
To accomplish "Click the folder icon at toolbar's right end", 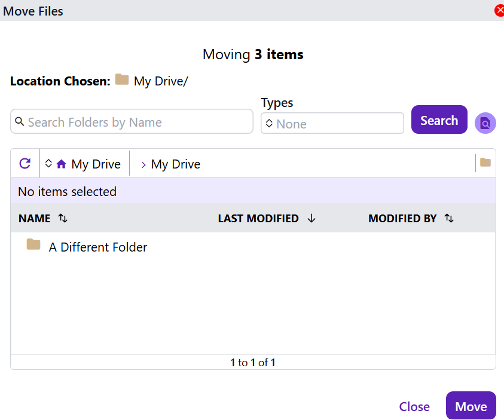I will coord(485,163).
